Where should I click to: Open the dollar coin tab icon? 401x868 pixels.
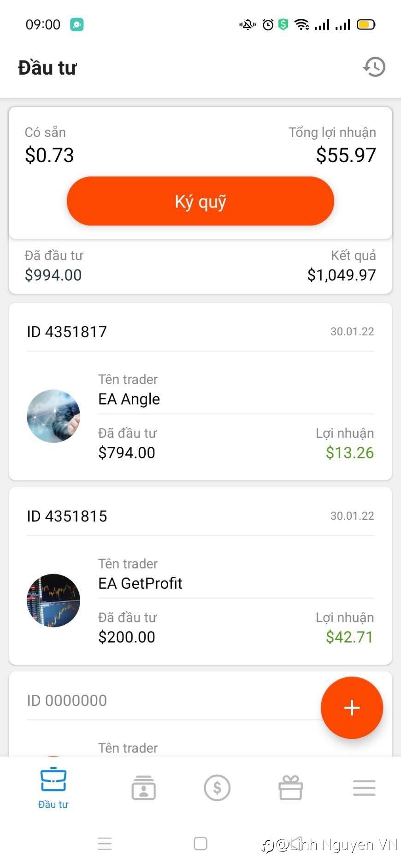[217, 788]
